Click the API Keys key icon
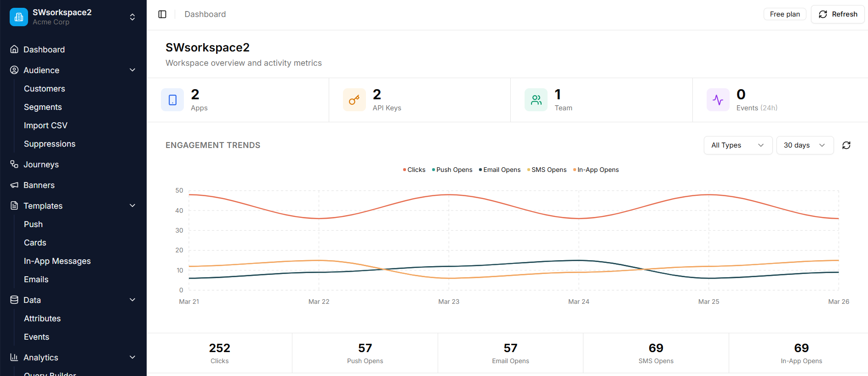This screenshot has height=376, width=868. (354, 100)
